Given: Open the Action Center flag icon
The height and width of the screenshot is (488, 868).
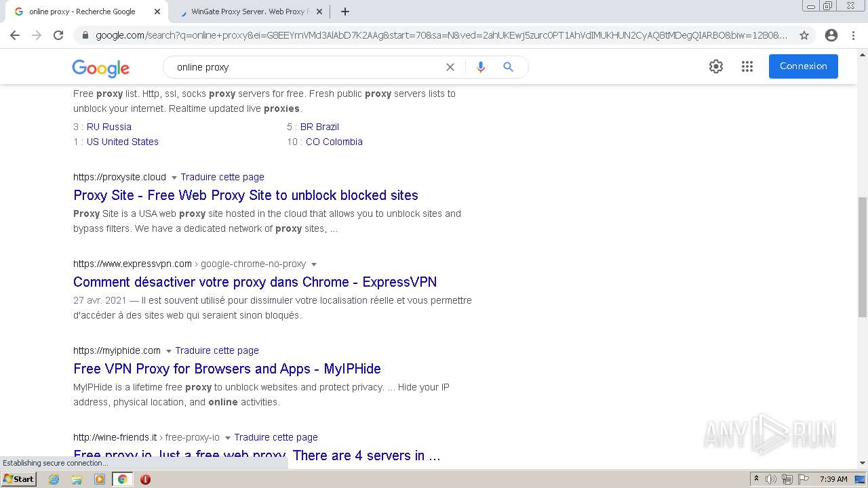Looking at the screenshot, I should coord(803,479).
